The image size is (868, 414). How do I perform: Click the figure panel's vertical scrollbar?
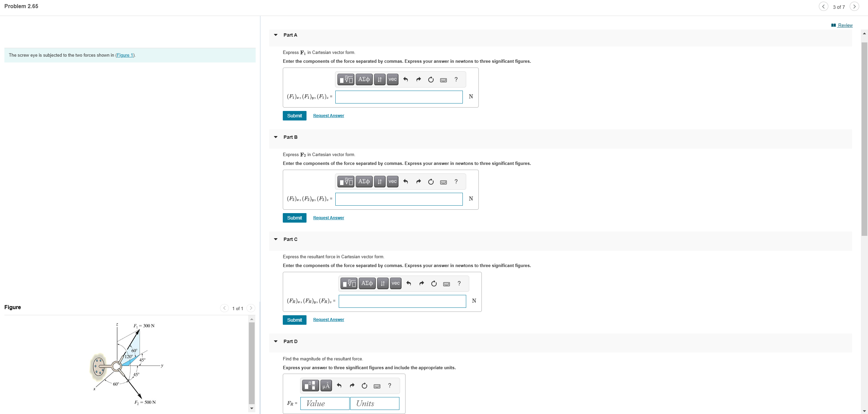[252, 363]
